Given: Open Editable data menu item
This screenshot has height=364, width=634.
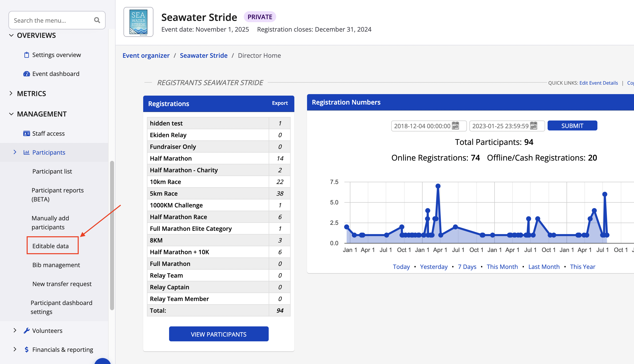Looking at the screenshot, I should [x=51, y=246].
